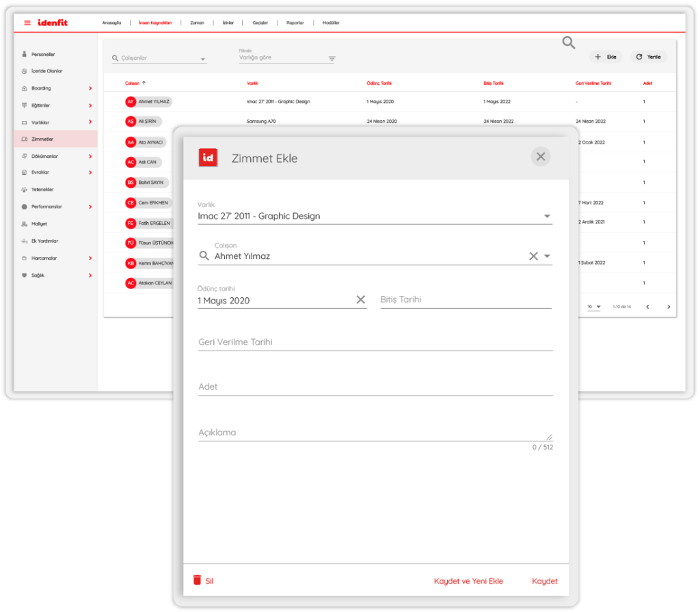Open the hamburger menu beside idenfit logo
The image size is (700, 613).
27,23
